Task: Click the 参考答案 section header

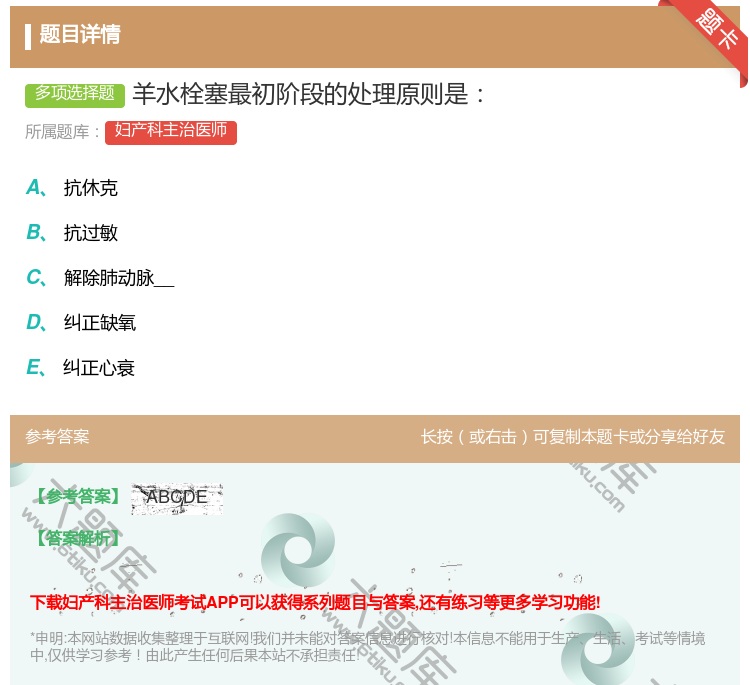Action: tap(57, 437)
